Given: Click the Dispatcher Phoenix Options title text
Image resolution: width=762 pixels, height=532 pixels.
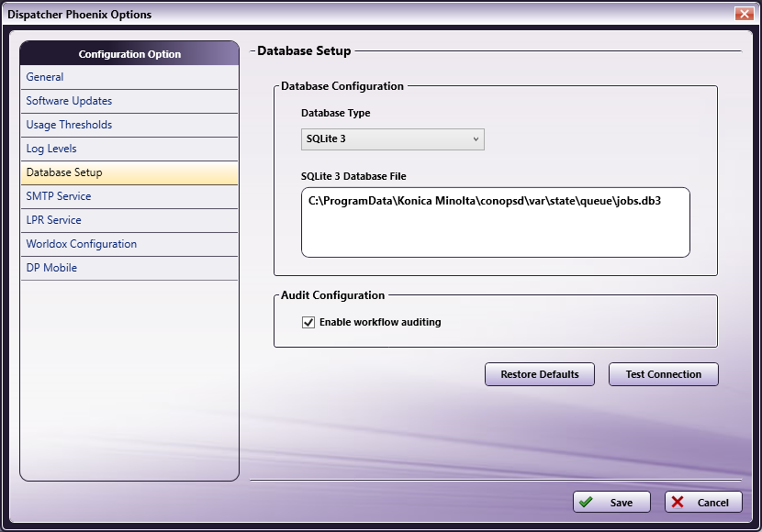Looking at the screenshot, I should (80, 15).
